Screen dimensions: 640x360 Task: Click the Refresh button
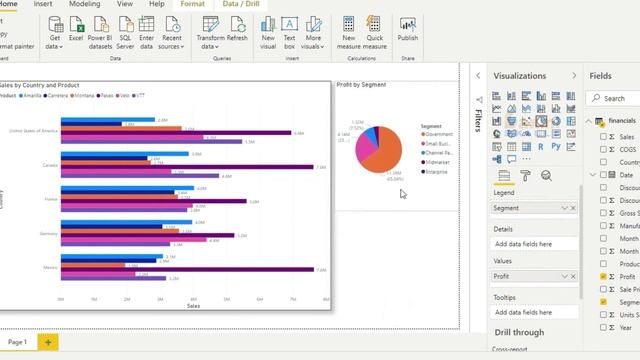tap(237, 29)
